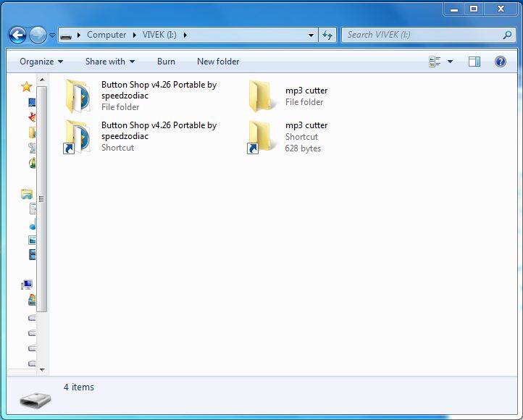Open the Organize menu

tap(41, 62)
